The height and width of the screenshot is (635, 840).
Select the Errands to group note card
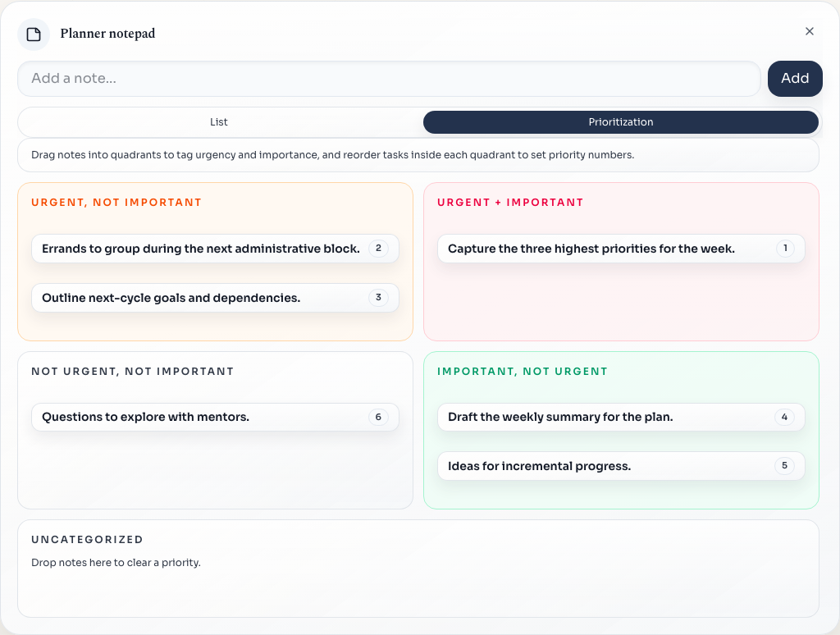(200, 249)
